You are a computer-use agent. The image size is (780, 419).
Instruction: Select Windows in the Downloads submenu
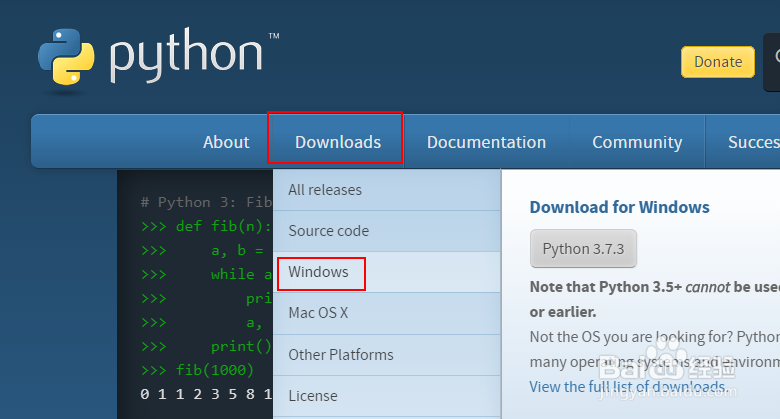319,272
